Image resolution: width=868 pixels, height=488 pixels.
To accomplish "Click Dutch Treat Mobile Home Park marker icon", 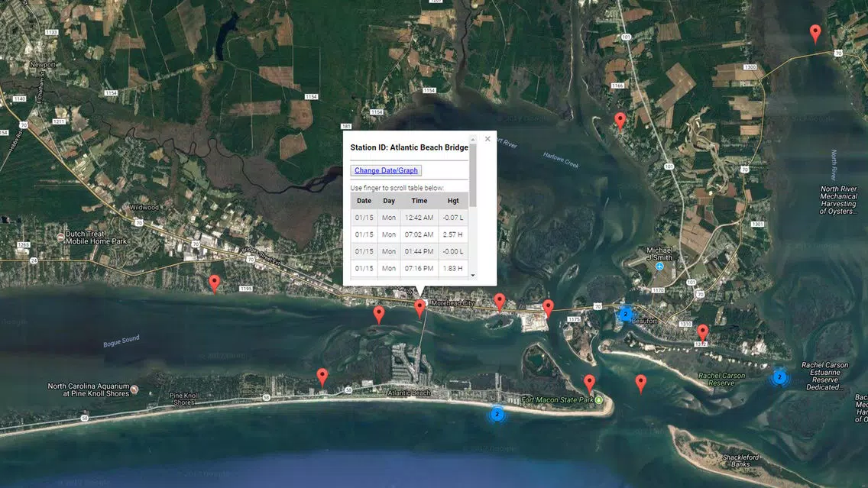I will click(60, 237).
